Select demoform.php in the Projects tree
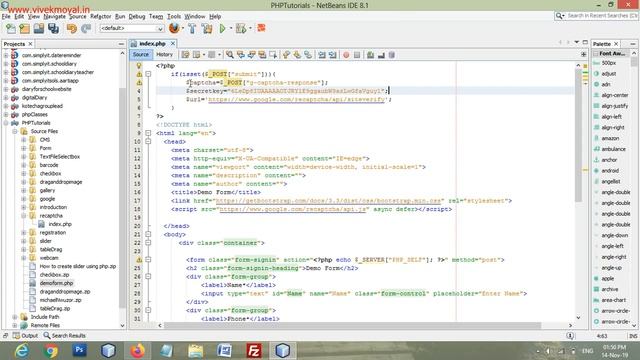The width and height of the screenshot is (640, 360). (x=56, y=283)
